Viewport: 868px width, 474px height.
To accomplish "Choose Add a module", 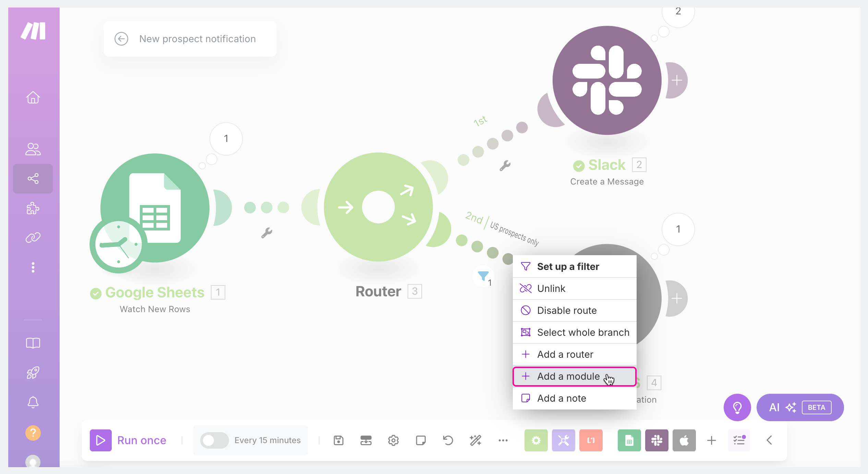I will pos(575,376).
